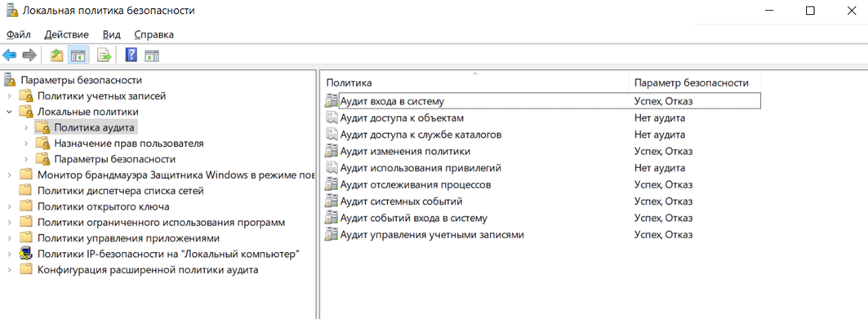Click the Forward arrow toolbar icon
The width and height of the screenshot is (868, 319).
(29, 55)
